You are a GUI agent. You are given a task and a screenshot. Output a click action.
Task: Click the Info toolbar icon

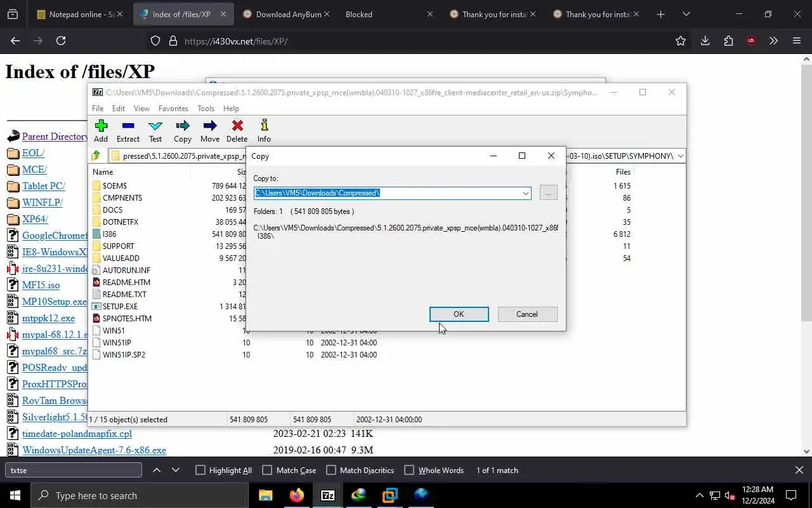264,131
